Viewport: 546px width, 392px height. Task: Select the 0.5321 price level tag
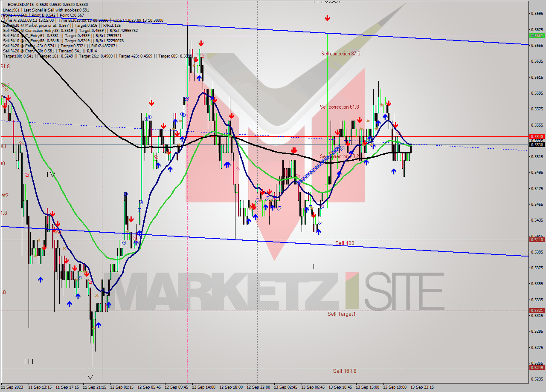(537, 311)
